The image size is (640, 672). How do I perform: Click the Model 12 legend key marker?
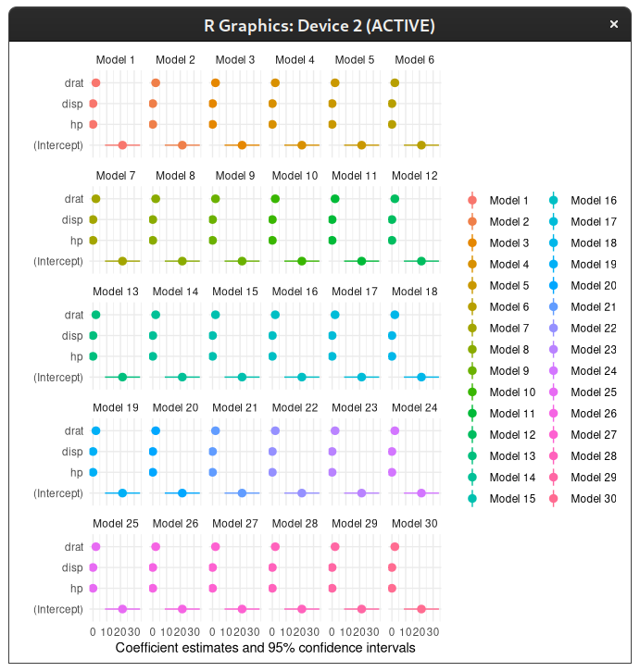pos(472,434)
